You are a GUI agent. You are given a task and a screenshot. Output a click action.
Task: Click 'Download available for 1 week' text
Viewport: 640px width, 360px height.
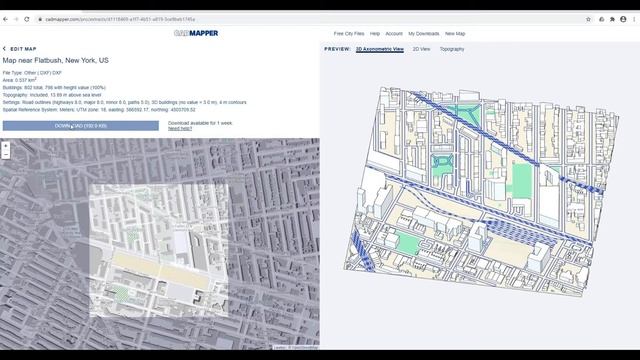coord(200,123)
